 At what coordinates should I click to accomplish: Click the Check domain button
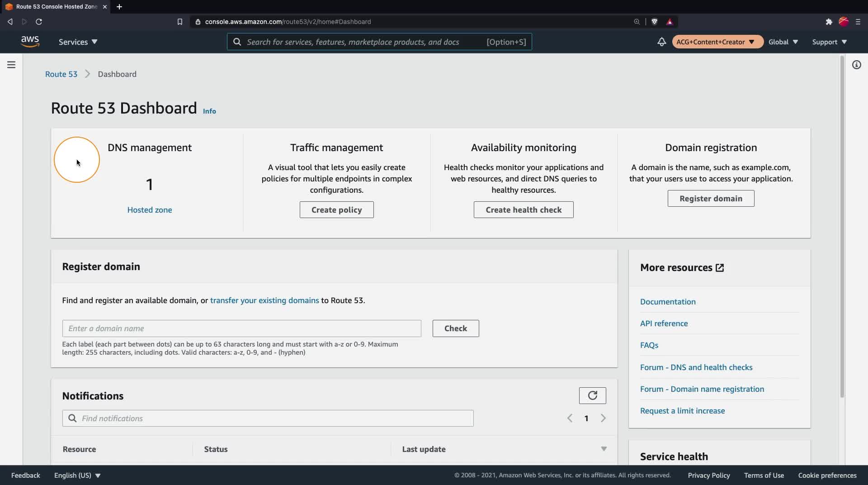pos(456,328)
